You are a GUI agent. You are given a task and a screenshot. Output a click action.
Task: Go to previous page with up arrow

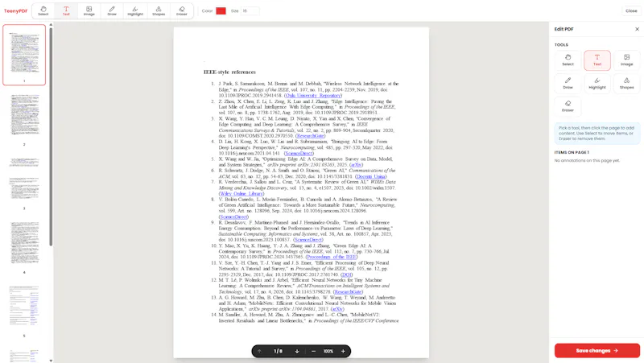[259, 351]
